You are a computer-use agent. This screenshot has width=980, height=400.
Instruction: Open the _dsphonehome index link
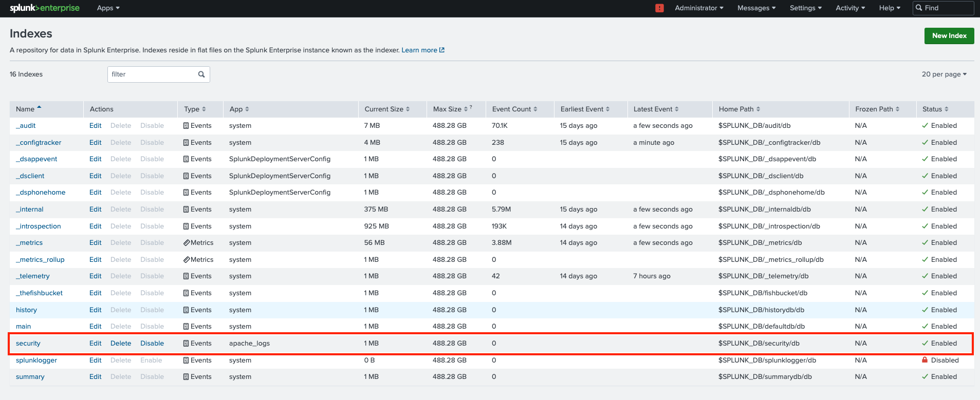tap(41, 193)
